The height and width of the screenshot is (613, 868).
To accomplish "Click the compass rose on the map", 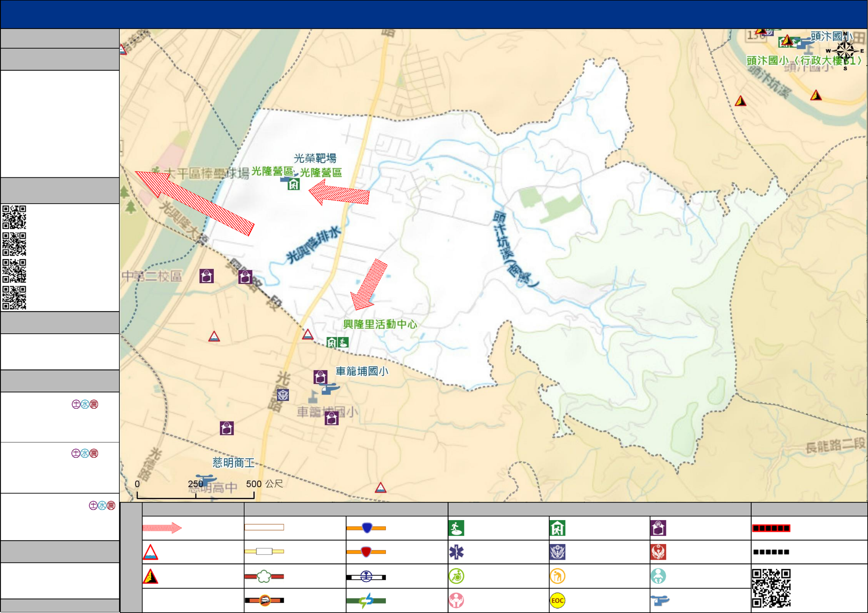I will [x=845, y=51].
